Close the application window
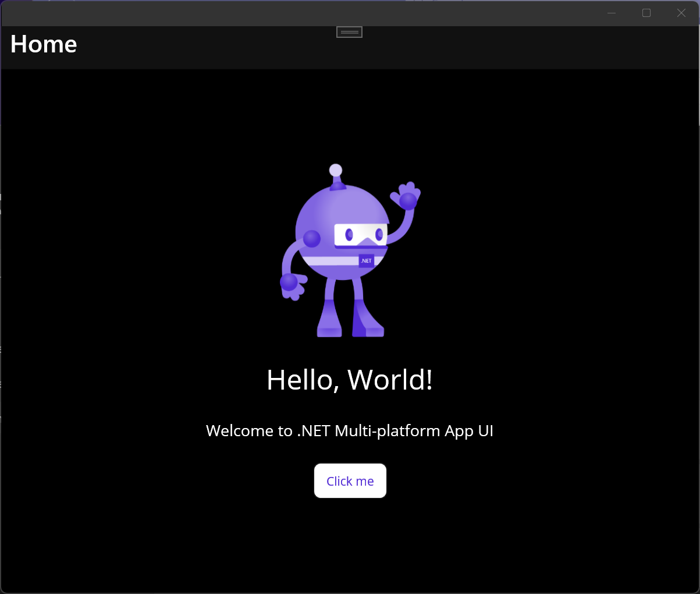Screen dimensions: 700x594 coord(681,13)
